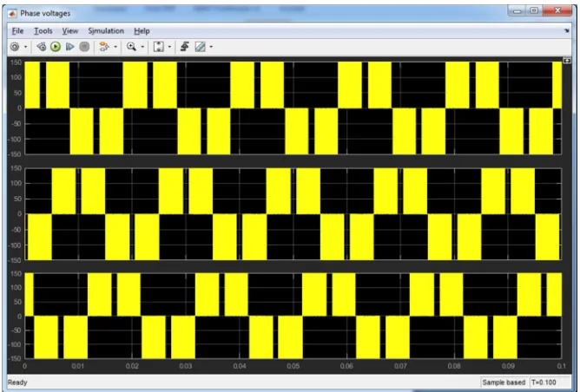This screenshot has height=392, width=580.
Task: Open the View menu
Action: (x=70, y=31)
